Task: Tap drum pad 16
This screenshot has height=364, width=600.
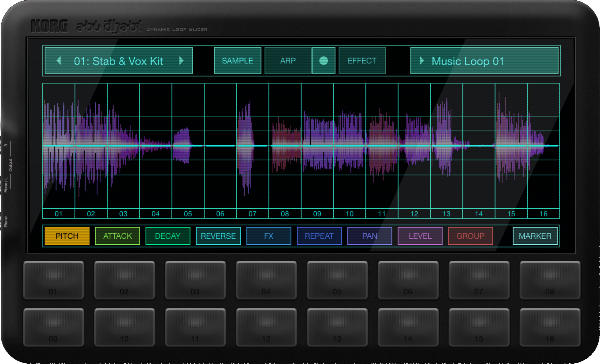Action: 550,327
